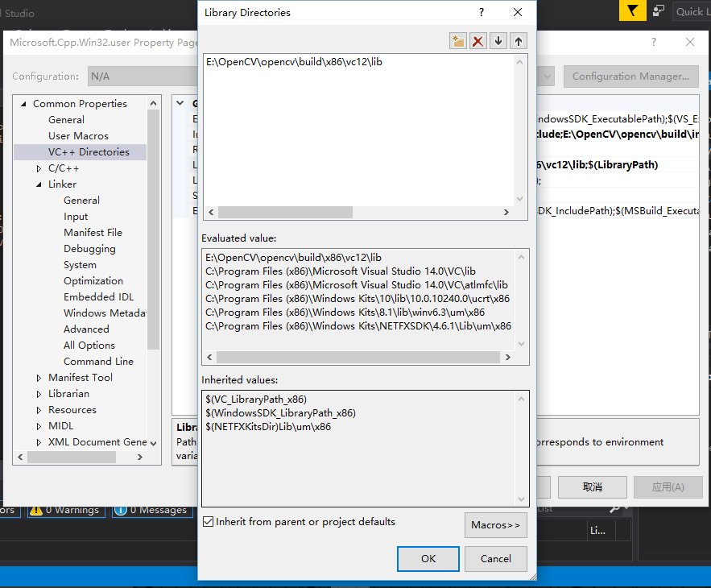Uncheck Inherit from parent or project defaults
711x588 pixels.
tap(209, 522)
